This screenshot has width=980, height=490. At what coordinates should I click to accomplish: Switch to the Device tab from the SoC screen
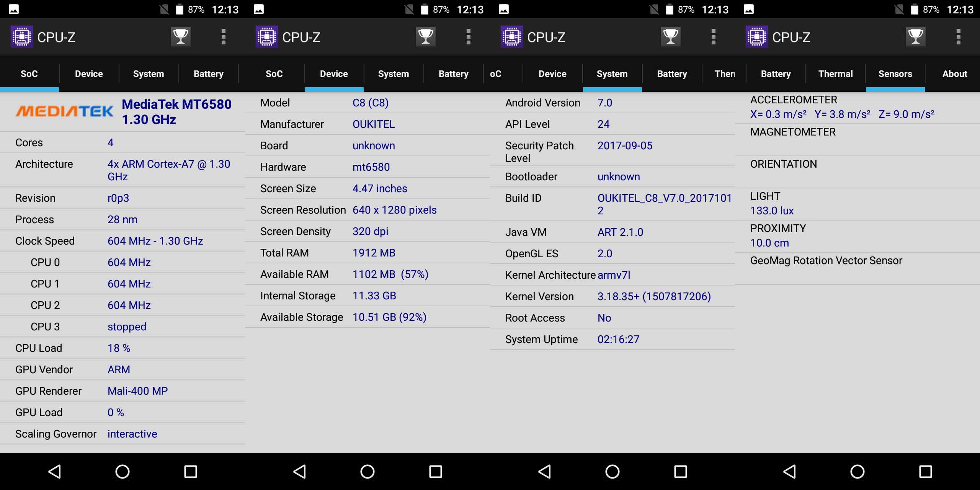89,74
